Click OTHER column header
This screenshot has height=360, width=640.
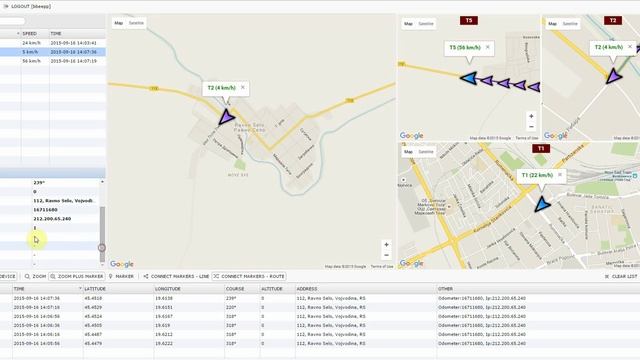(538, 289)
